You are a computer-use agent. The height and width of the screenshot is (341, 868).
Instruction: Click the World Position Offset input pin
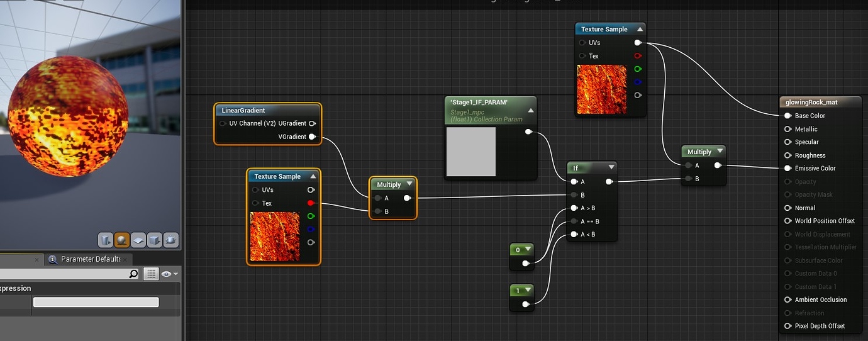[788, 221]
